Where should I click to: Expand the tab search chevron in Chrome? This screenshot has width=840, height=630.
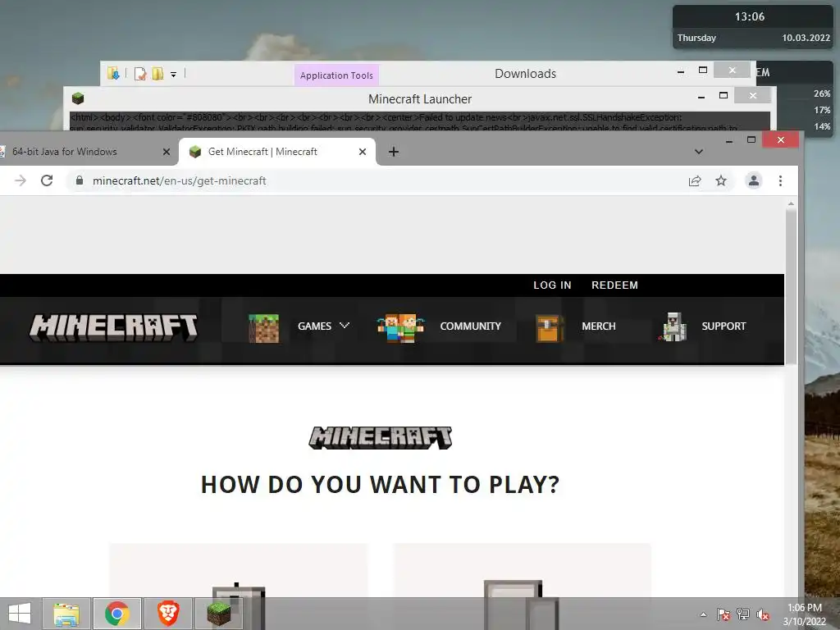(x=699, y=152)
